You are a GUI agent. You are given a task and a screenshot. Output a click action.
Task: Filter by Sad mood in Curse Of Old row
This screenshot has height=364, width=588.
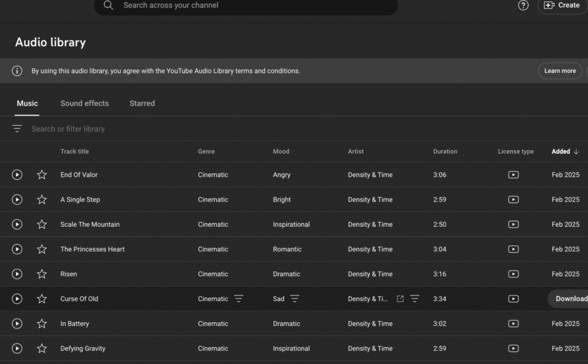(x=295, y=299)
